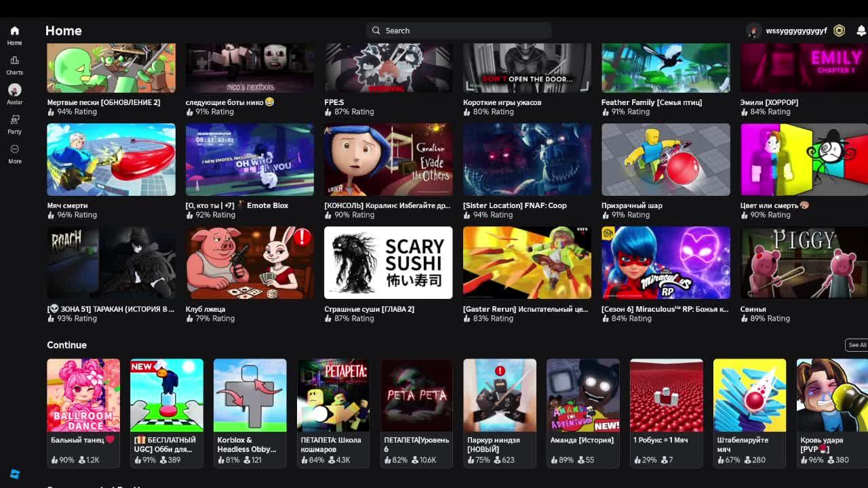Open Мертвые пески game thumbnail
The width and height of the screenshot is (868, 488).
[111, 68]
